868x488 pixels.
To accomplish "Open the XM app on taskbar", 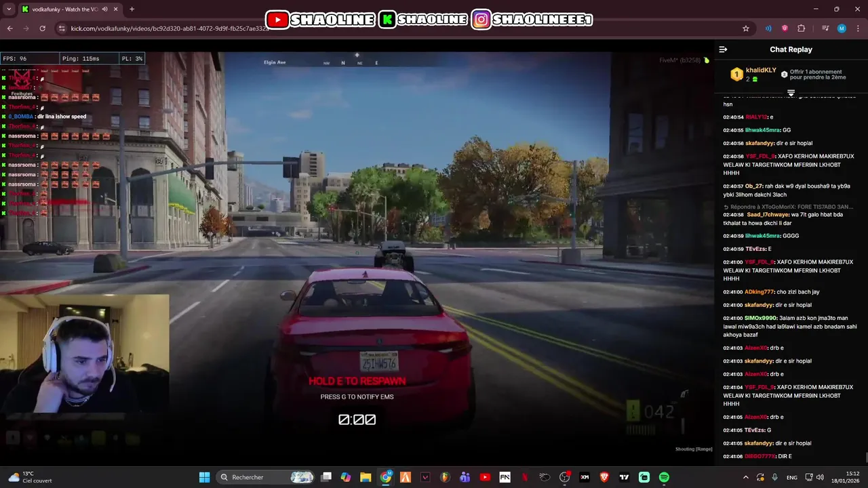I will tap(585, 477).
